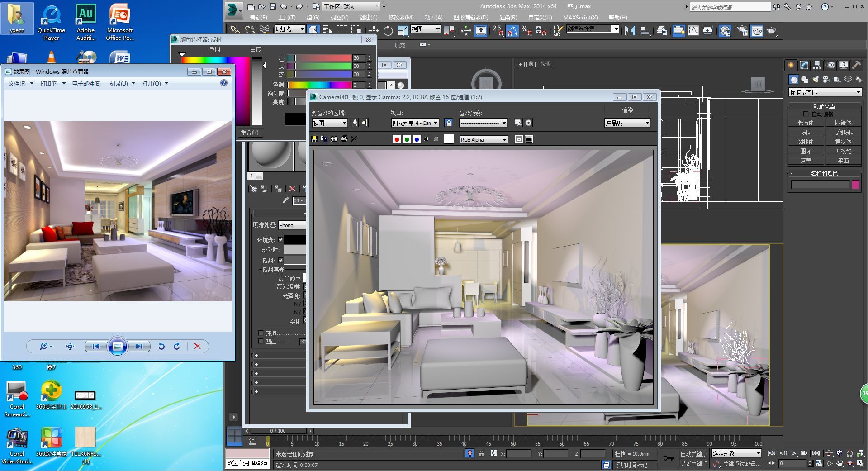Screen dimensions: 868x471
Task: Open the RGB Alpha channel dropdown
Action: (x=484, y=140)
